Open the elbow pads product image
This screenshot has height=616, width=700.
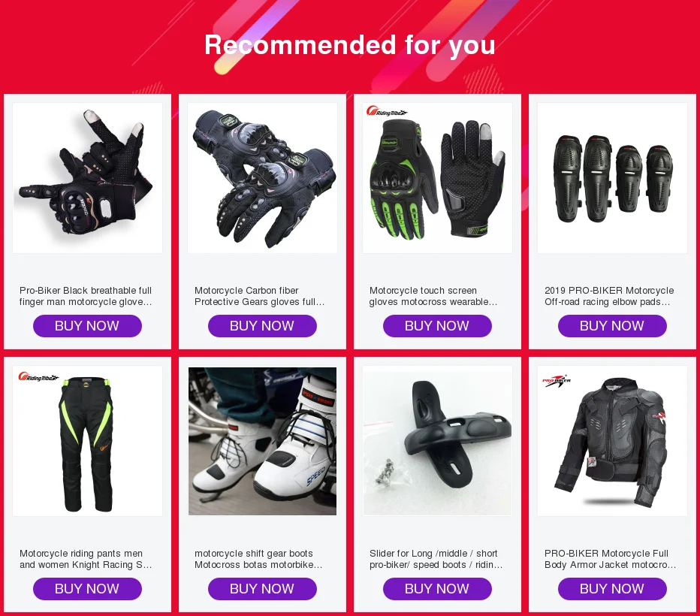click(613, 178)
